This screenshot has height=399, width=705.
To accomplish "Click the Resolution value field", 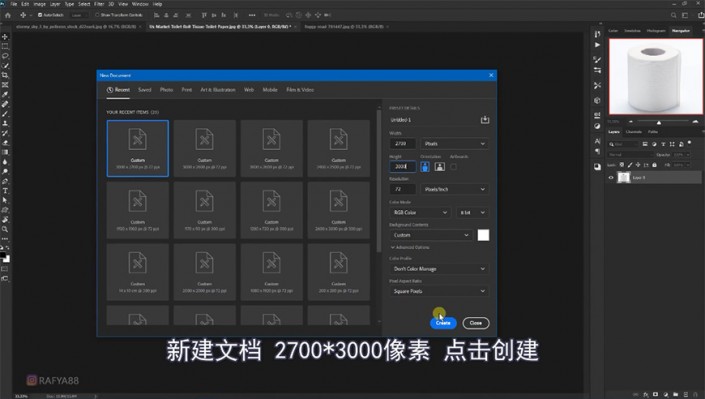I will point(402,189).
